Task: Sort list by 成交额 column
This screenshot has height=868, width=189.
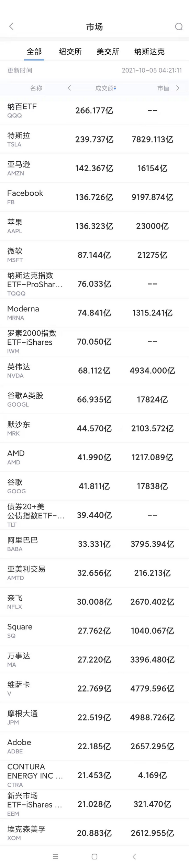Action: tap(106, 88)
